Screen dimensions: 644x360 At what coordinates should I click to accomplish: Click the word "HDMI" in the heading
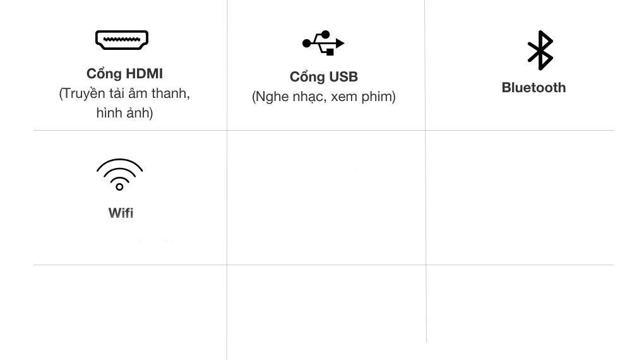pos(144,74)
